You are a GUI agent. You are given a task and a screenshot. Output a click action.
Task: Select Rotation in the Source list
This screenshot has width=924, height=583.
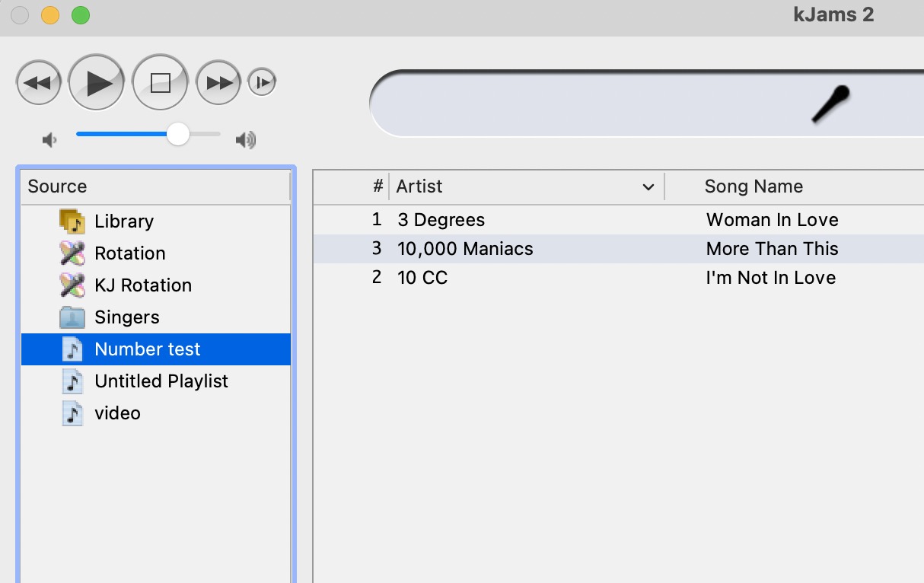(129, 253)
